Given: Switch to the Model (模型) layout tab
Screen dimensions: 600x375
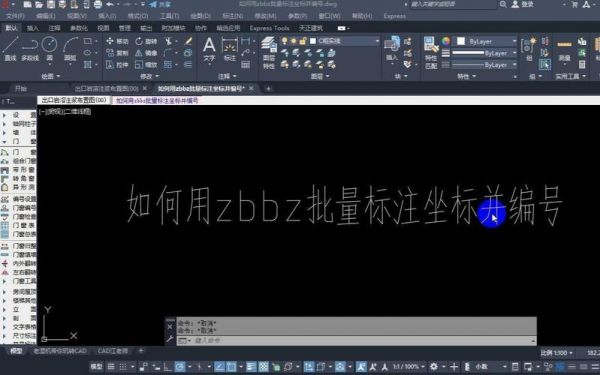Looking at the screenshot, I should pos(16,351).
